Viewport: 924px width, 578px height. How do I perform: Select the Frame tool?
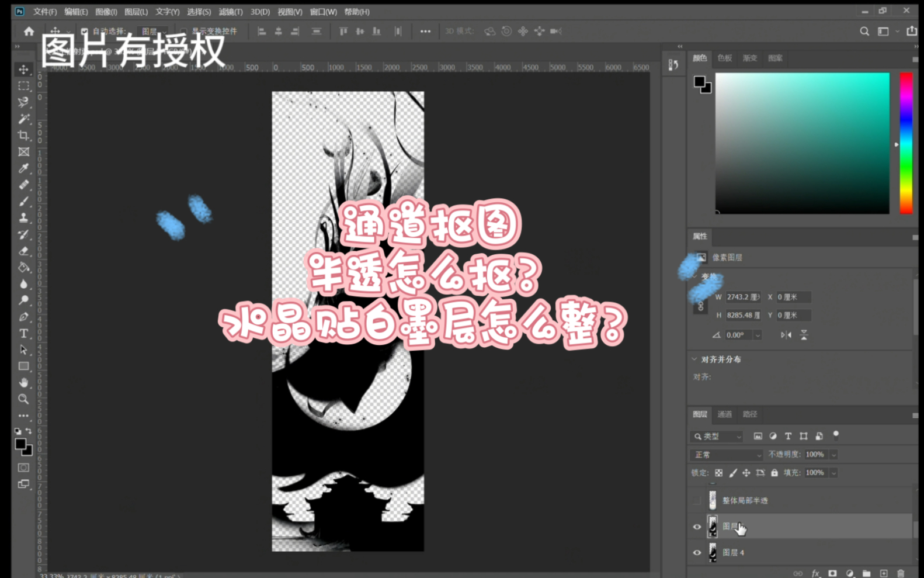click(23, 152)
